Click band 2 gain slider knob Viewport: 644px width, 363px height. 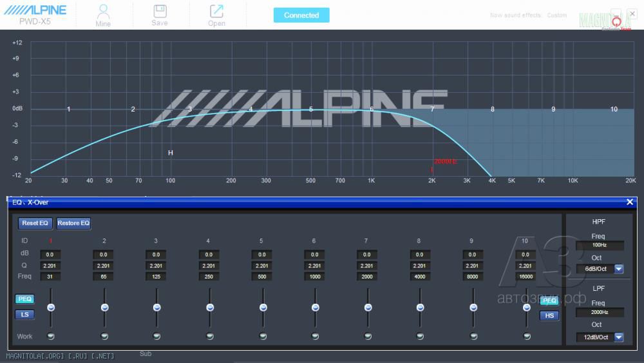(x=105, y=308)
